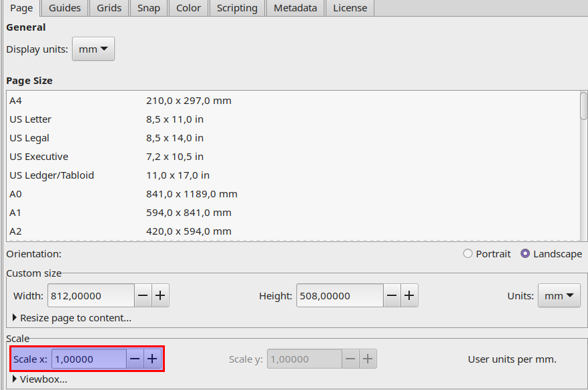Switch to the Metadata tab

tap(295, 8)
